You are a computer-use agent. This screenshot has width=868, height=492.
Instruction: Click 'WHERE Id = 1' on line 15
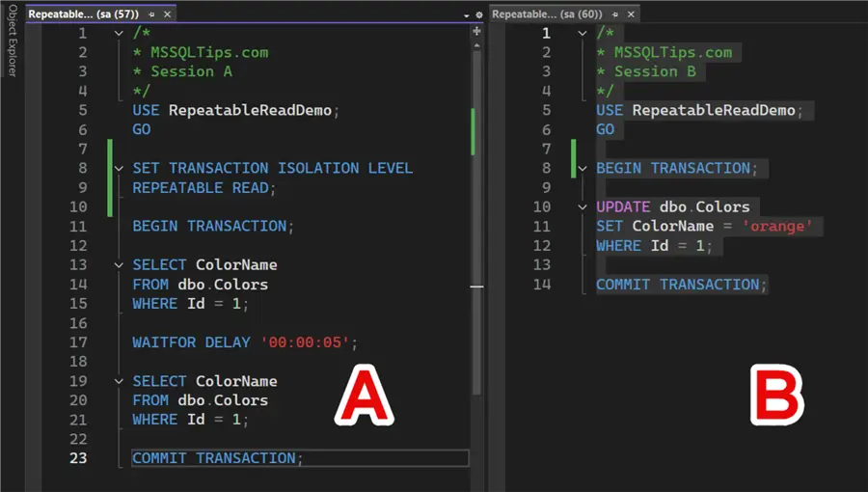[x=186, y=304]
